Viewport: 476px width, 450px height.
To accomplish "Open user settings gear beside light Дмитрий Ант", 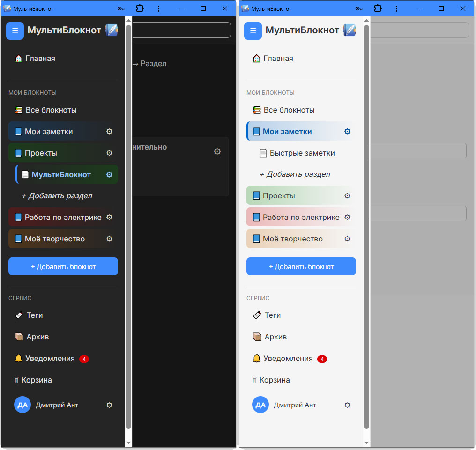I will click(x=347, y=405).
